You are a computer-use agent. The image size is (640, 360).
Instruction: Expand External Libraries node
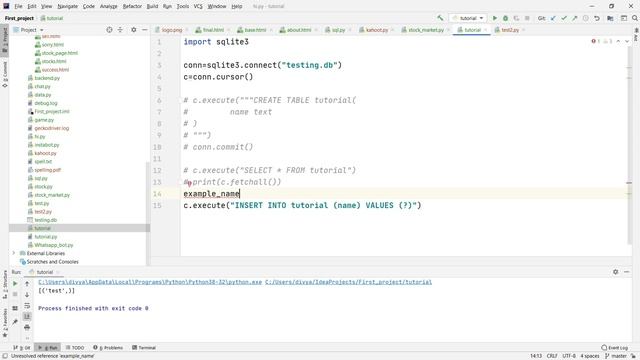click(x=14, y=253)
